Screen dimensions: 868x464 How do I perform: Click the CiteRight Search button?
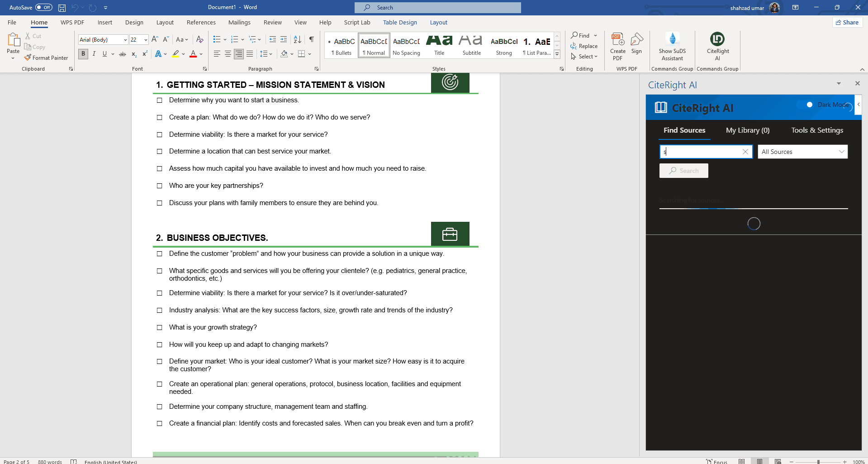point(683,171)
